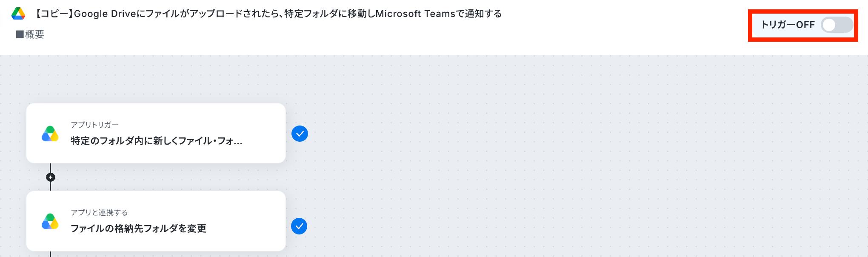868x257 pixels.
Task: Add a step using the plus node between cards
Action: 51,177
